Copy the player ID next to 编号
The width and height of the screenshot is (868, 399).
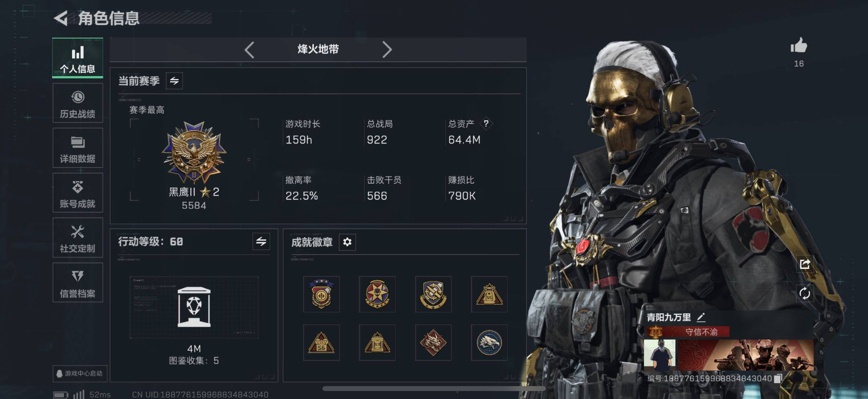tap(778, 378)
